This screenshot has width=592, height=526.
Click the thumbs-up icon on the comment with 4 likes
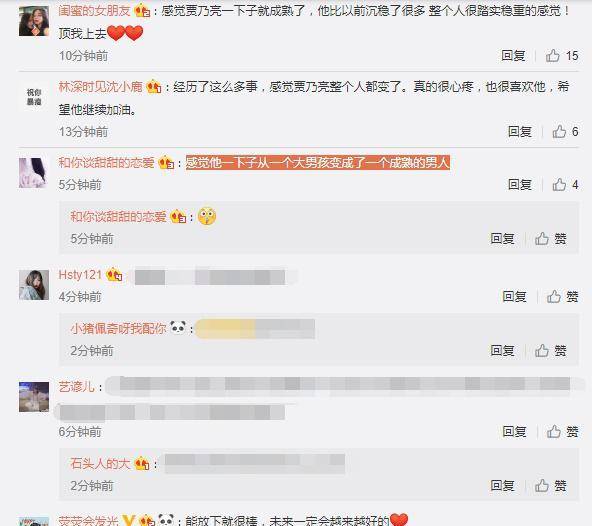pos(559,185)
